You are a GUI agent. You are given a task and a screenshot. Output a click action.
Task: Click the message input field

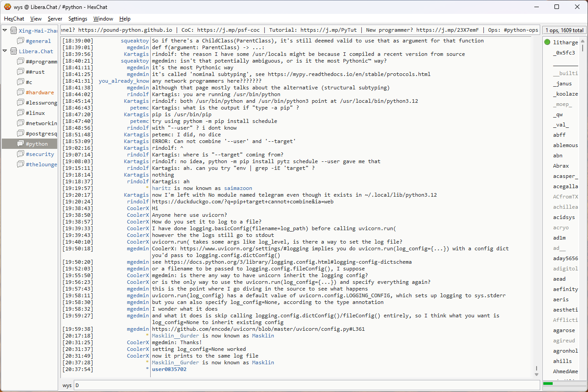coord(306,385)
